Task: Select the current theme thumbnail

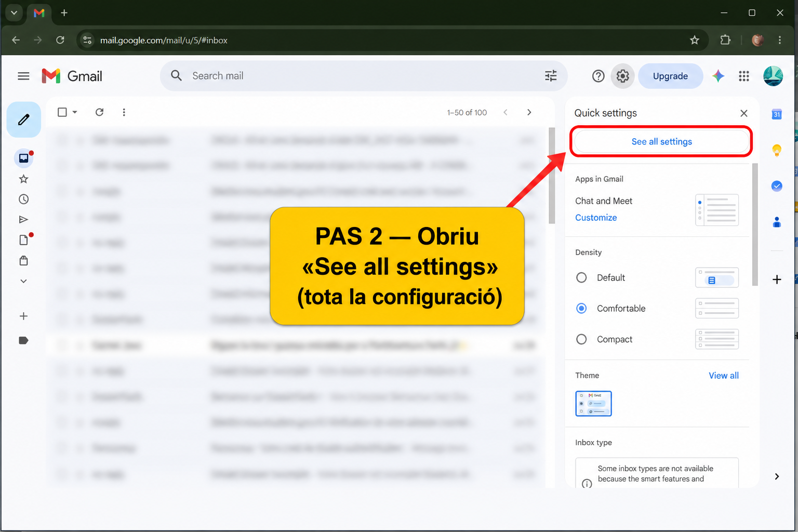Action: click(x=593, y=404)
